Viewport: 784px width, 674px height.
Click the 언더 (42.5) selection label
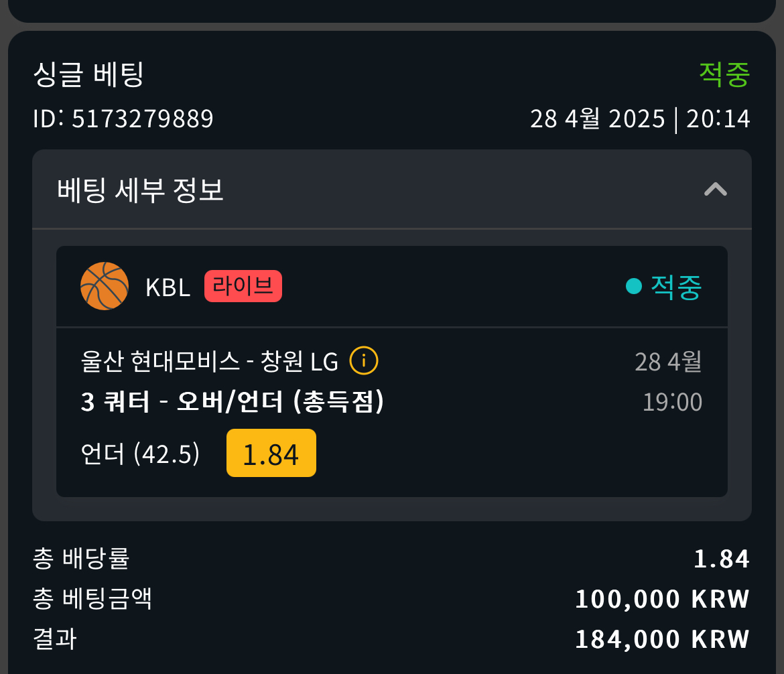click(x=140, y=454)
